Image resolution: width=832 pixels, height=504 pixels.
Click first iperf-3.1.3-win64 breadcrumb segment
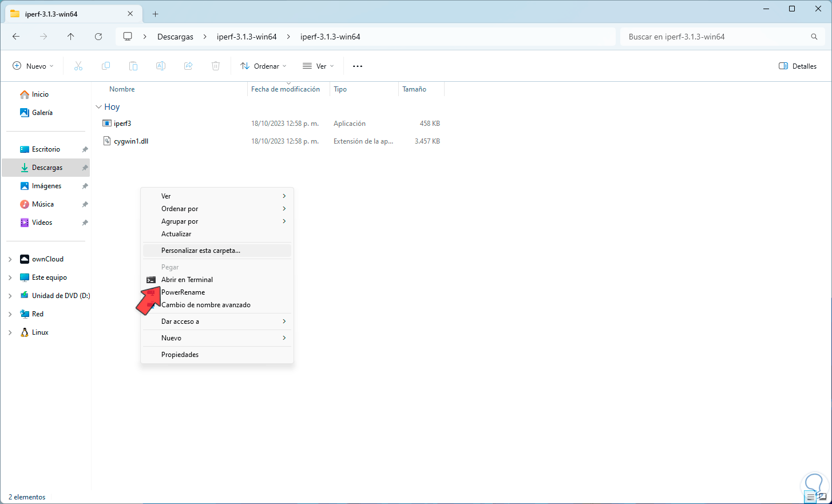coord(247,37)
